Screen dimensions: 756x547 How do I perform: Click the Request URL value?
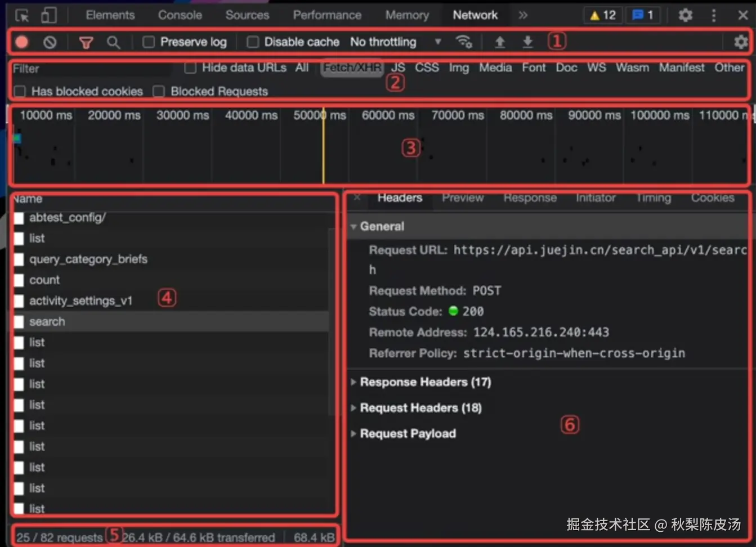(x=558, y=259)
